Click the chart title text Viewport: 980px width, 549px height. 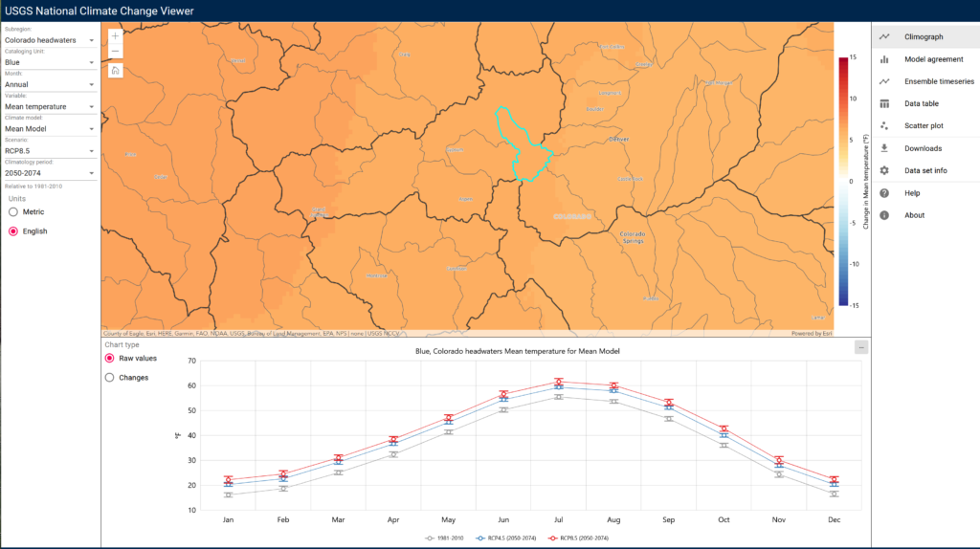(518, 351)
